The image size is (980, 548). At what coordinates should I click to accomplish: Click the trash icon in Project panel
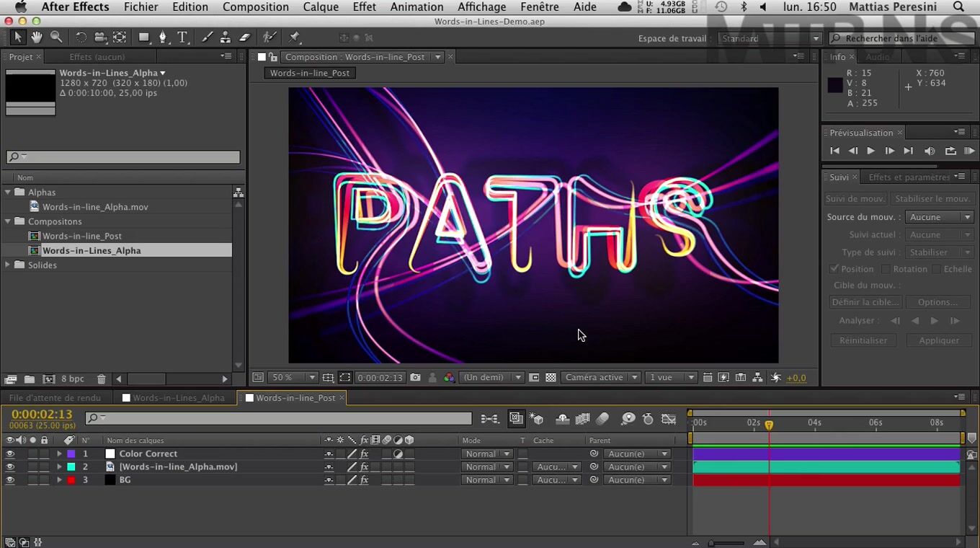(102, 379)
